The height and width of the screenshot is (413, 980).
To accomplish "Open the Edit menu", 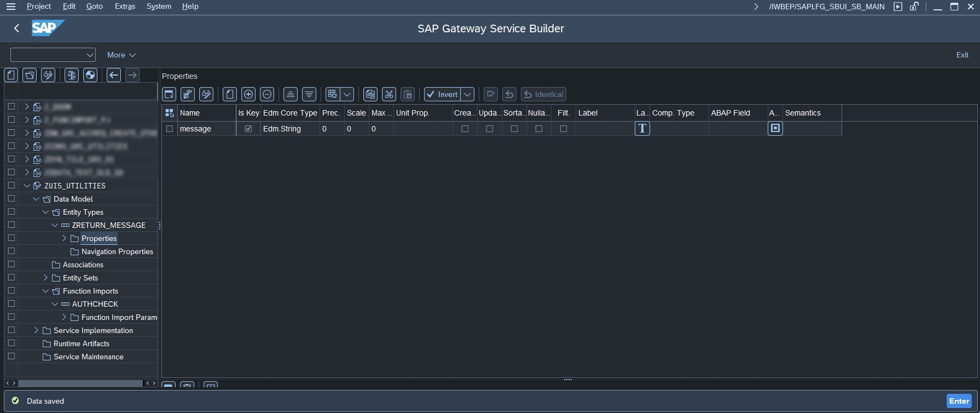I will click(x=69, y=7).
